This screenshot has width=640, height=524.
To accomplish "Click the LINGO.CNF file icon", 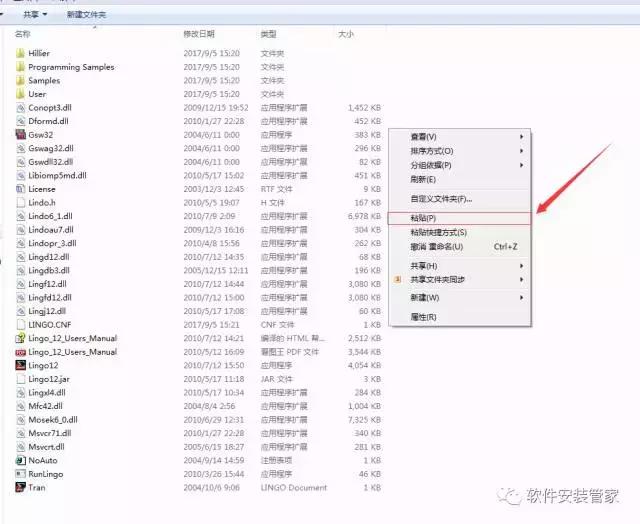I will pos(20,324).
